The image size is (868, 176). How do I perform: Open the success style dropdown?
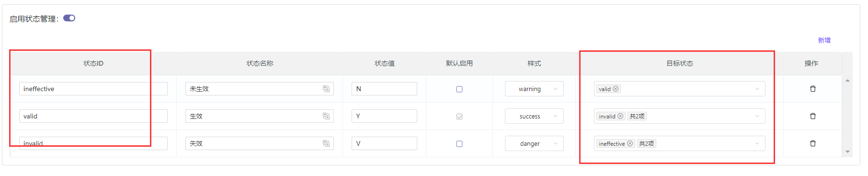click(534, 116)
